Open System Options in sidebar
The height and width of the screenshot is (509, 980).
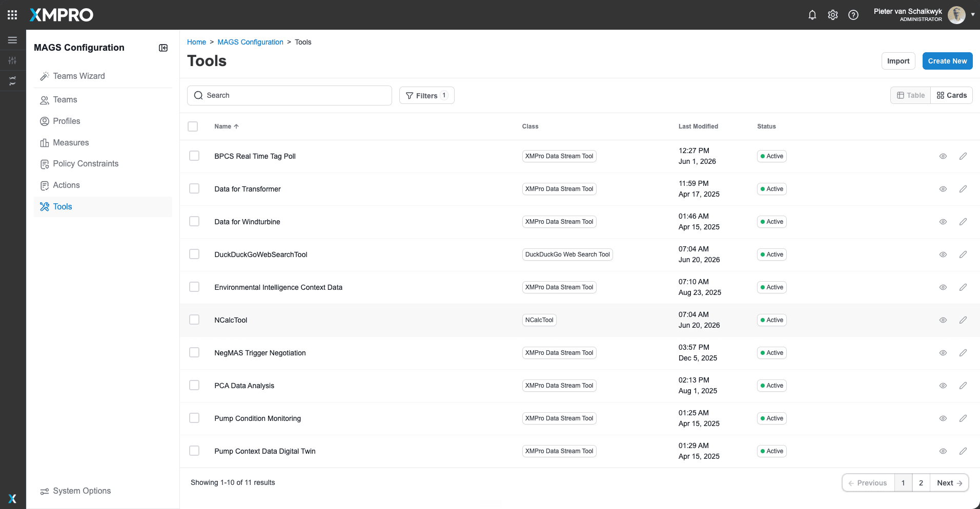[x=103, y=491]
